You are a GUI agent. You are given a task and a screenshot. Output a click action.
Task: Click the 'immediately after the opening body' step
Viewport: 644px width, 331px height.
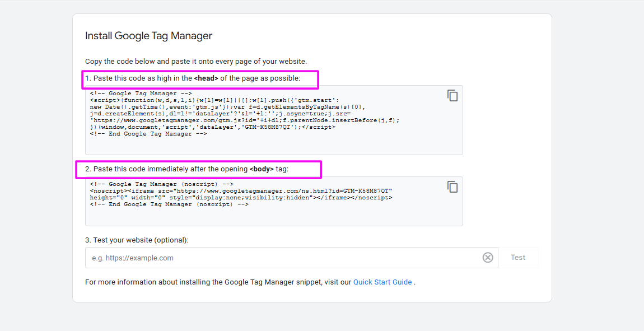coord(187,169)
